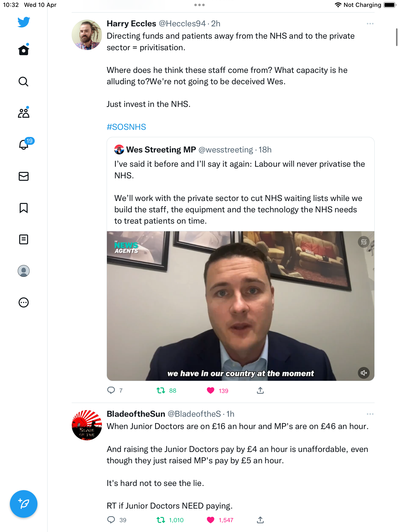Image resolution: width=399 pixels, height=532 pixels.
Task: Open more options on Harry Eccles tweet
Action: point(370,24)
